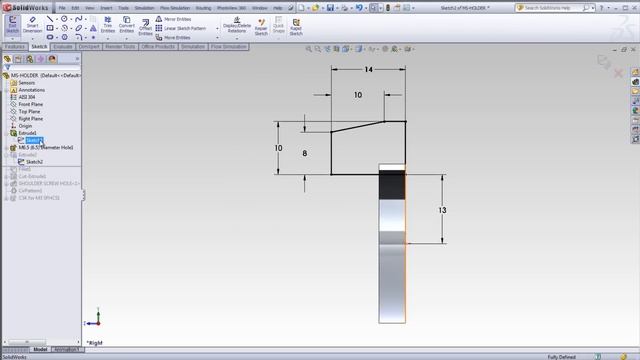Click the 13 dimension value
Screen dimensions: 640x360
pyautogui.click(x=442, y=210)
